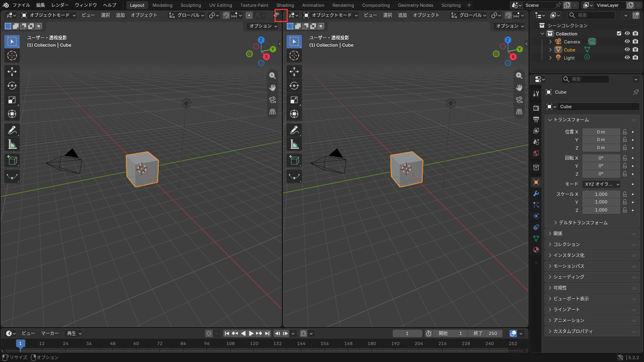Click frame 120 on the timeline

[254, 343]
